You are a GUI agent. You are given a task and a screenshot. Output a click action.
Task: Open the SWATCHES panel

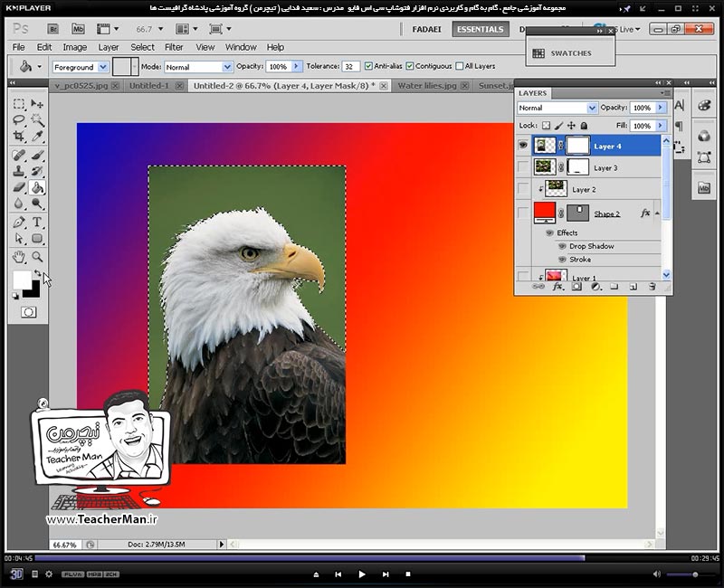point(570,53)
